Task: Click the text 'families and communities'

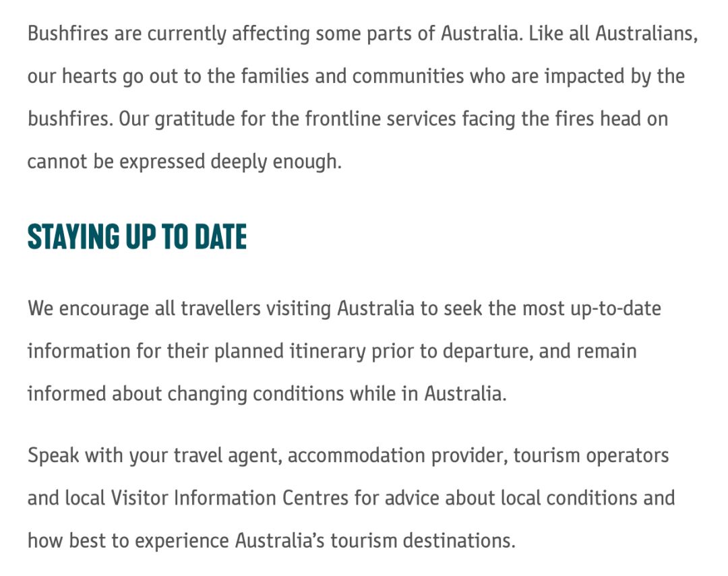Action: [x=352, y=76]
